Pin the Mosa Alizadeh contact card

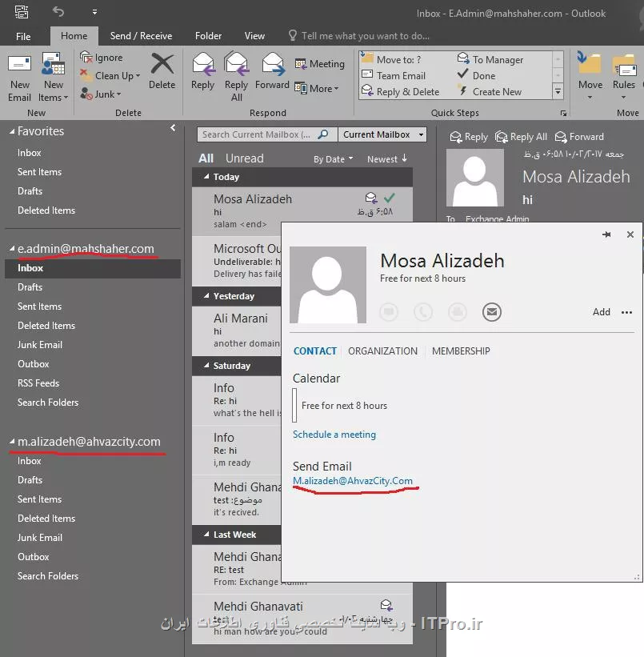pyautogui.click(x=606, y=234)
